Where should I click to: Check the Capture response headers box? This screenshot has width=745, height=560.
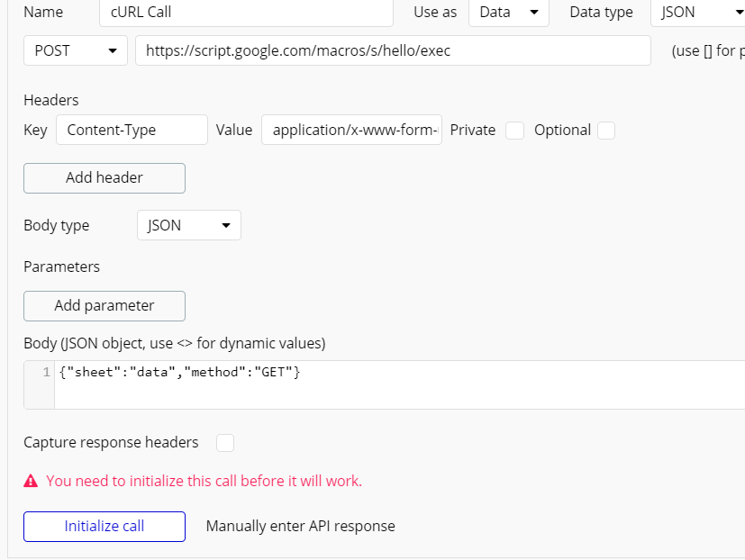(225, 442)
